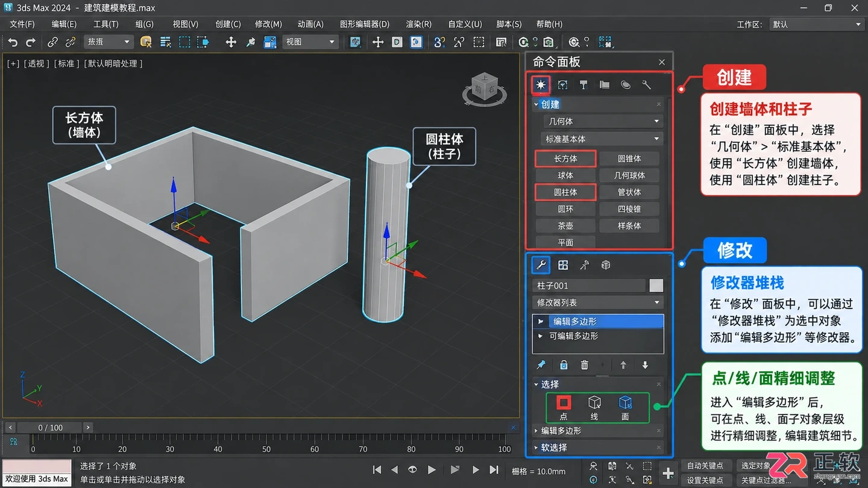The image size is (868, 488).
Task: Remove modifier with the trash can icon
Action: [x=584, y=365]
